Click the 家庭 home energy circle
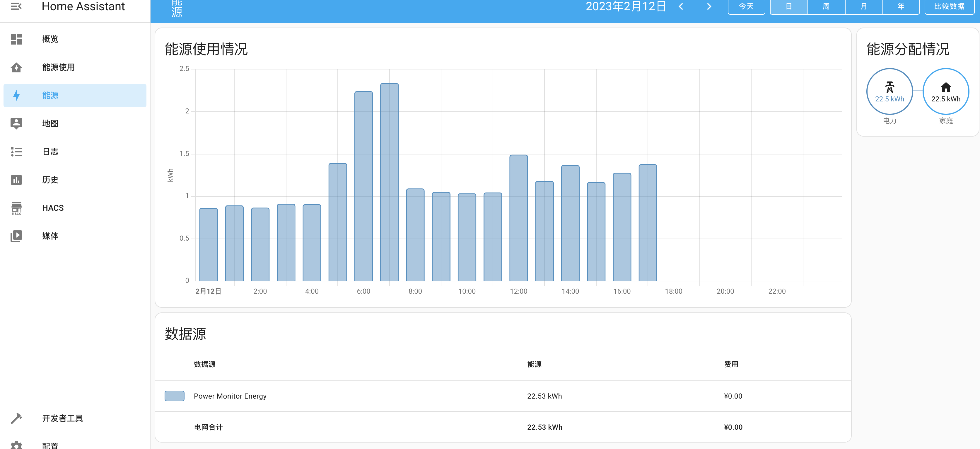This screenshot has height=449, width=980. coord(945,91)
